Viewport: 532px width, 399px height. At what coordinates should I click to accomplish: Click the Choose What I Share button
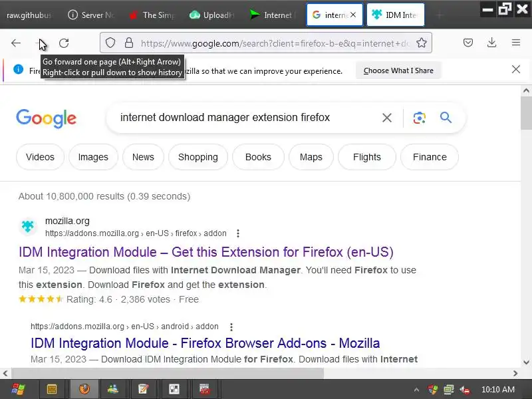pos(398,70)
